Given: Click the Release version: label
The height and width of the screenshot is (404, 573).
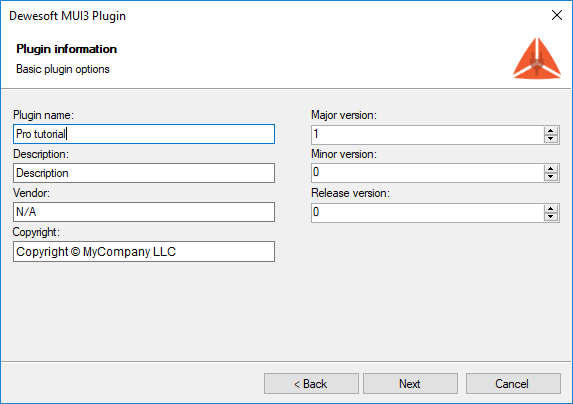Looking at the screenshot, I should 350,193.
